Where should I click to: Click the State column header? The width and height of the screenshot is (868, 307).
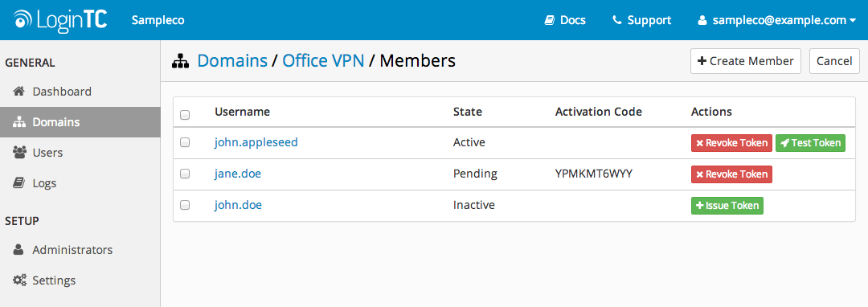click(468, 112)
